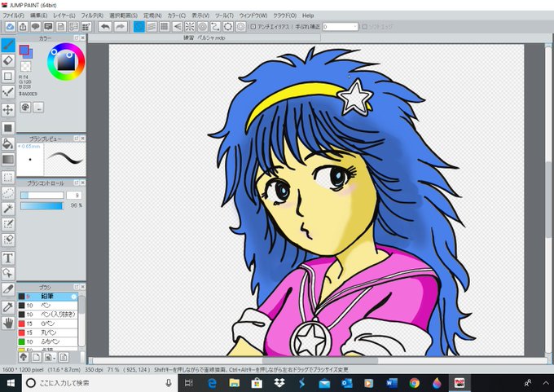Screen dimensions: 554x392
Task: Select the Selection Eraser tool
Action: (x=8, y=240)
